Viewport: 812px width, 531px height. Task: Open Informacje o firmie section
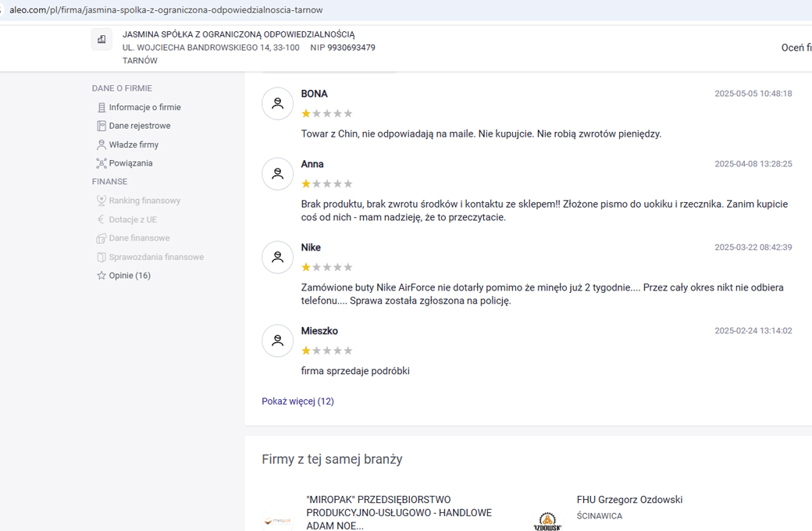pos(144,107)
